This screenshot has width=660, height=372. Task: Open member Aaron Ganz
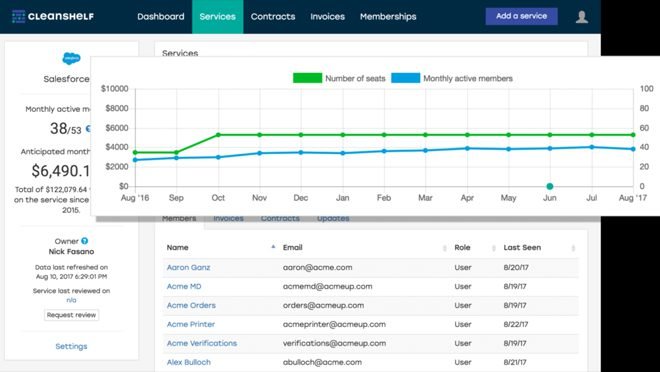coord(188,268)
